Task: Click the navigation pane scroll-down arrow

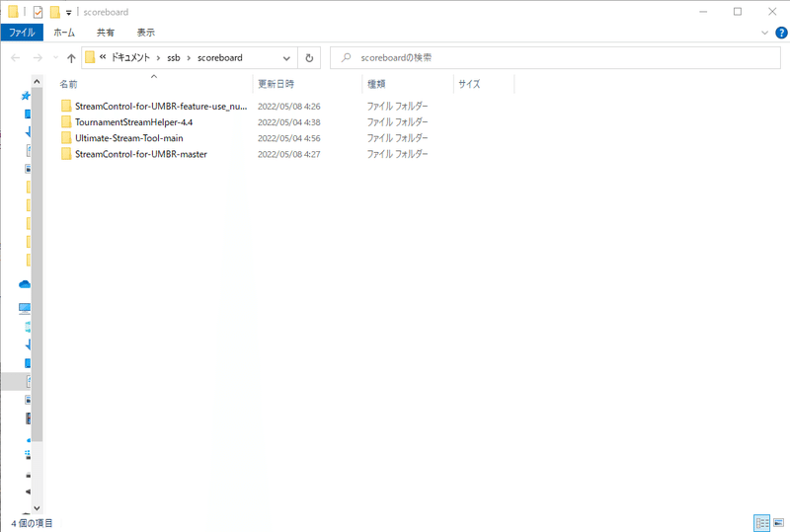Action: tap(37, 507)
